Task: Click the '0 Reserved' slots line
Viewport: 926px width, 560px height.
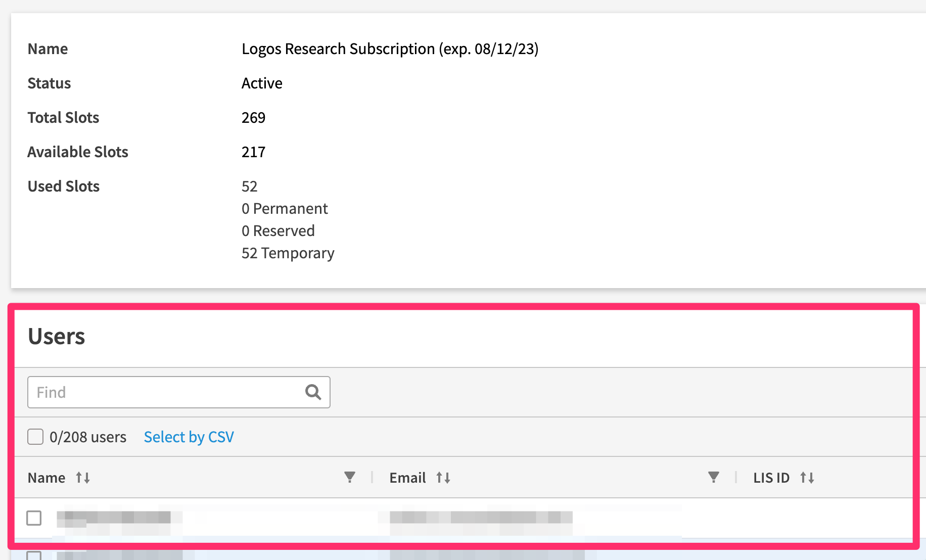Action: [278, 230]
